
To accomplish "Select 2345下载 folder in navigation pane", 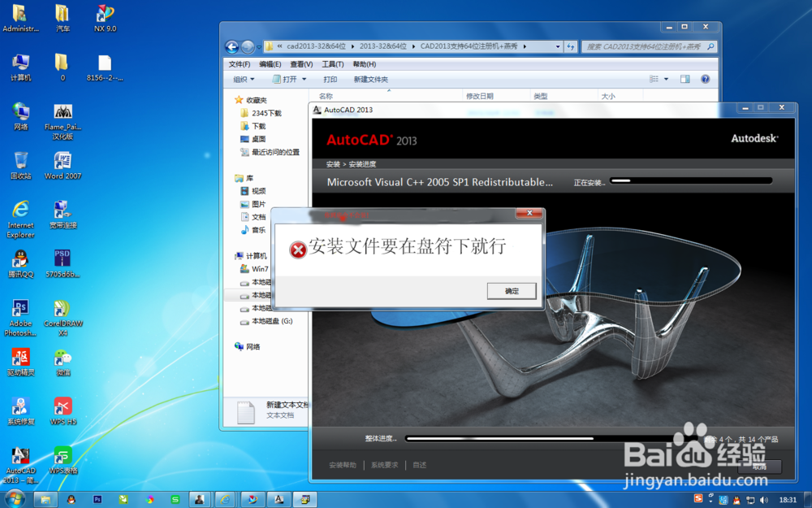I will [x=261, y=113].
